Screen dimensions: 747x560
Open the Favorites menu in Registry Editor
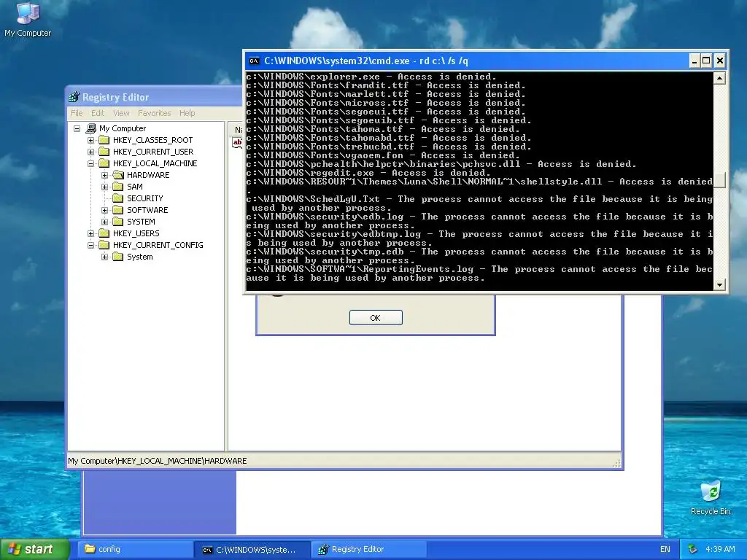tap(155, 113)
